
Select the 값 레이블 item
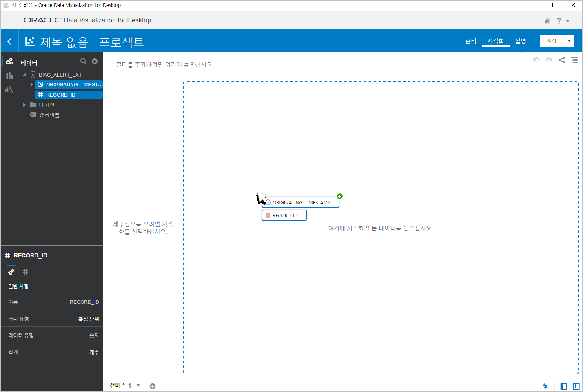pyautogui.click(x=49, y=115)
